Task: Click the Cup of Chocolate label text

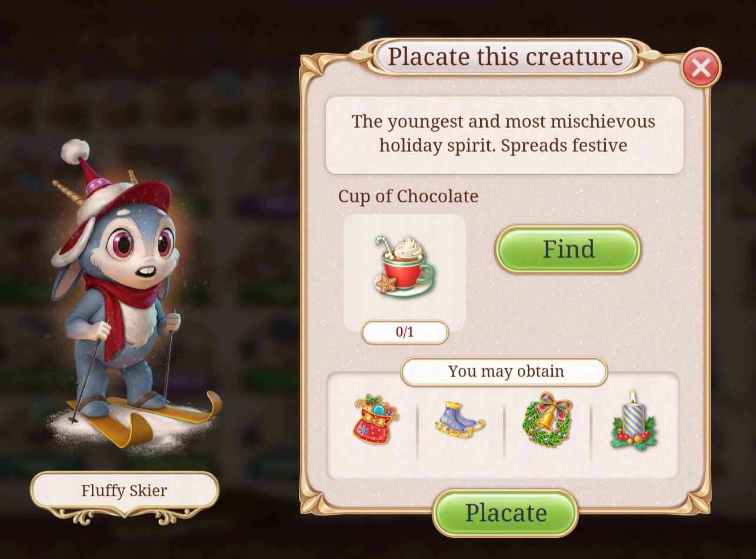Action: [x=408, y=196]
